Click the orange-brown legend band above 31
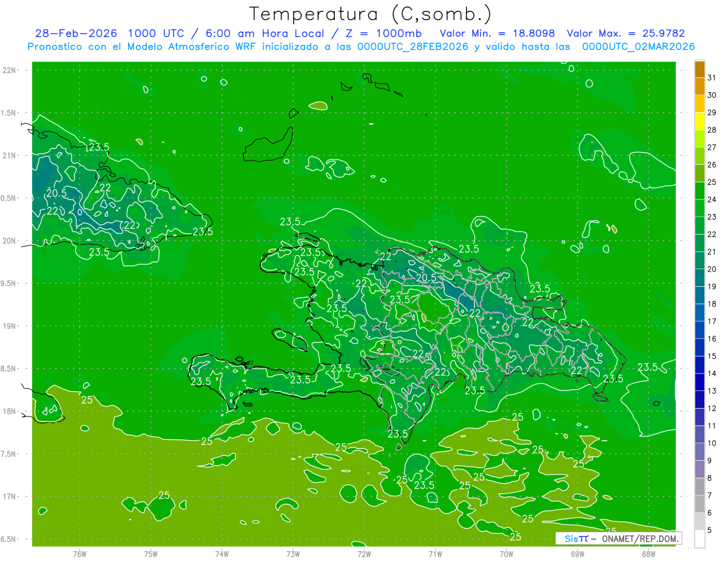Screen dimensions: 728x562 pos(699,69)
